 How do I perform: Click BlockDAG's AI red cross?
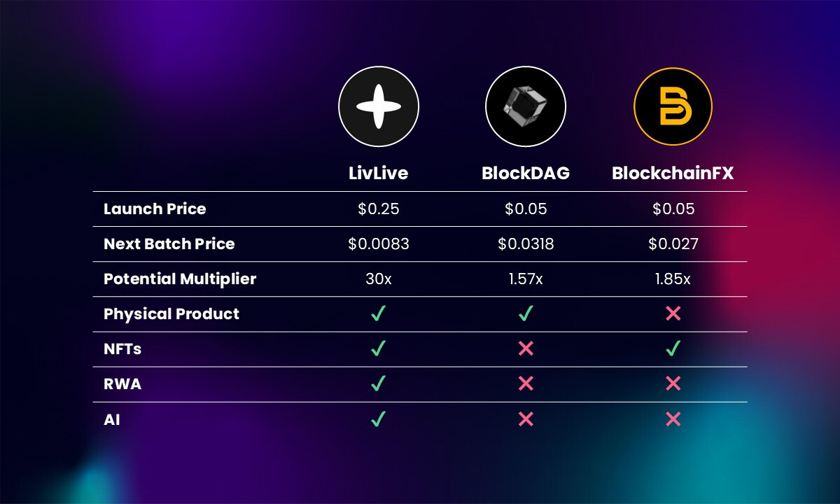(526, 419)
